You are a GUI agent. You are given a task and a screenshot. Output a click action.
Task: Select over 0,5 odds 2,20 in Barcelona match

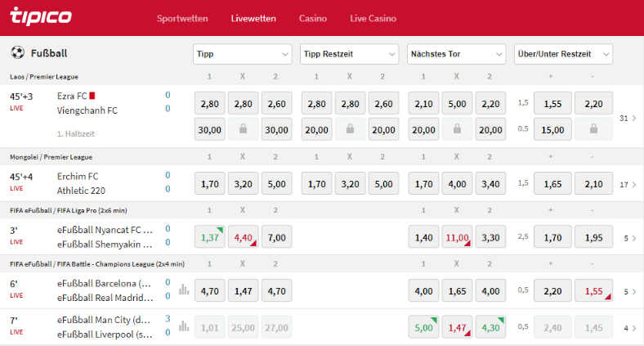[552, 290]
